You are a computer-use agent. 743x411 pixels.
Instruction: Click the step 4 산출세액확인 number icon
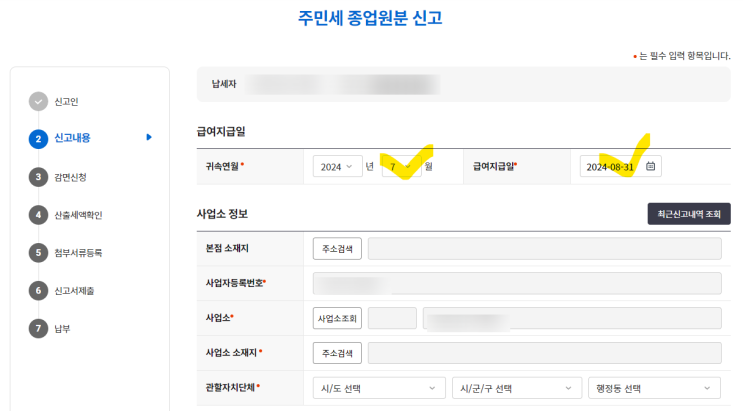(38, 215)
